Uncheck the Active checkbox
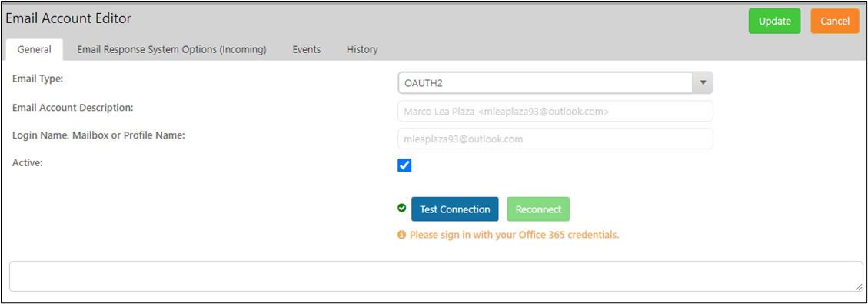This screenshot has height=304, width=868. (x=404, y=165)
